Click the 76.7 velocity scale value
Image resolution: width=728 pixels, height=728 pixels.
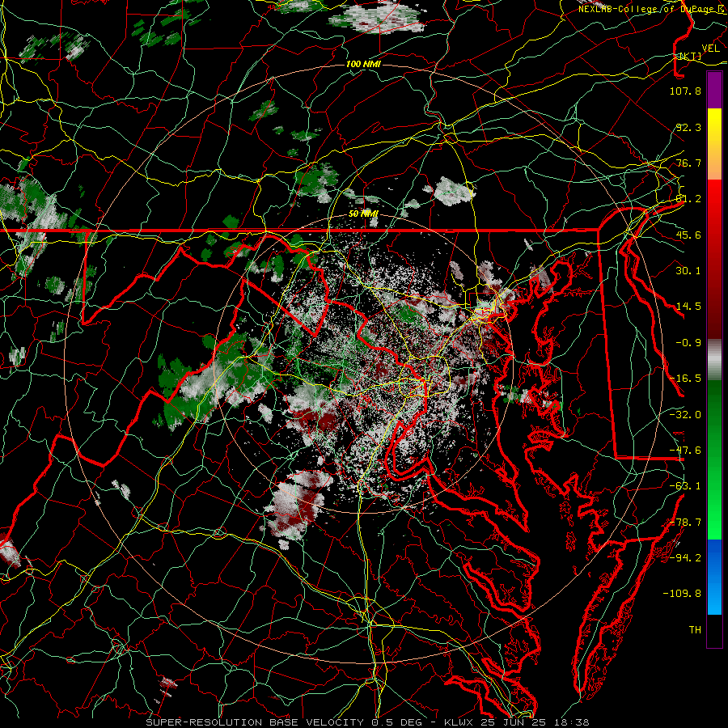click(688, 163)
